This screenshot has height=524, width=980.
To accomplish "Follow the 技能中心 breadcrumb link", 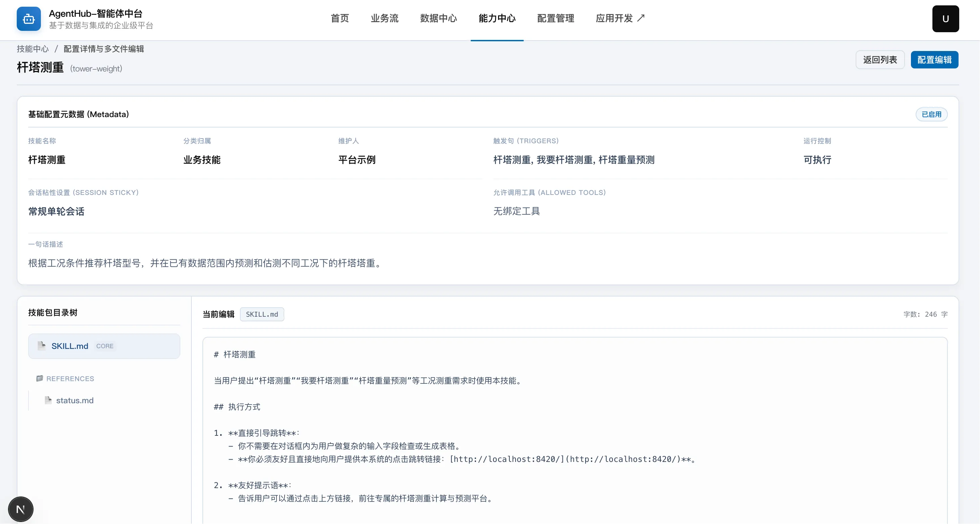I will click(33, 49).
